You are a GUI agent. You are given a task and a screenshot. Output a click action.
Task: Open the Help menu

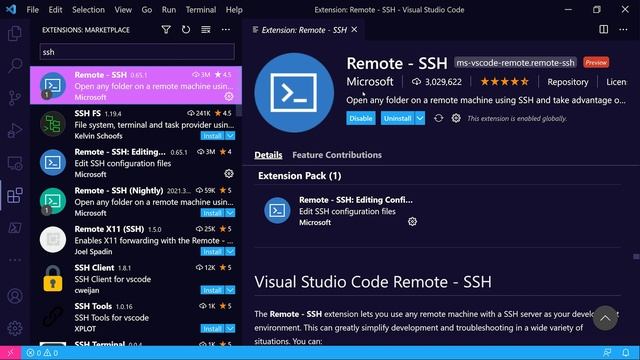[234, 10]
